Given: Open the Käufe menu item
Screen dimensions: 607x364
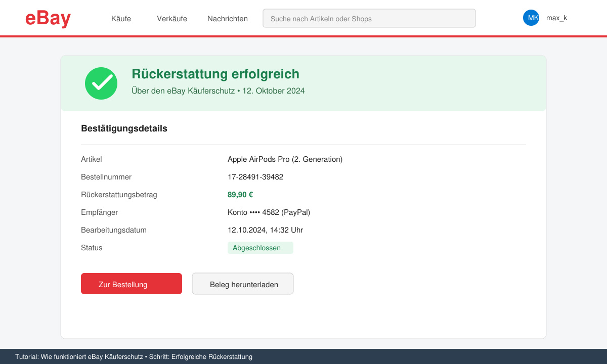Looking at the screenshot, I should (x=121, y=19).
